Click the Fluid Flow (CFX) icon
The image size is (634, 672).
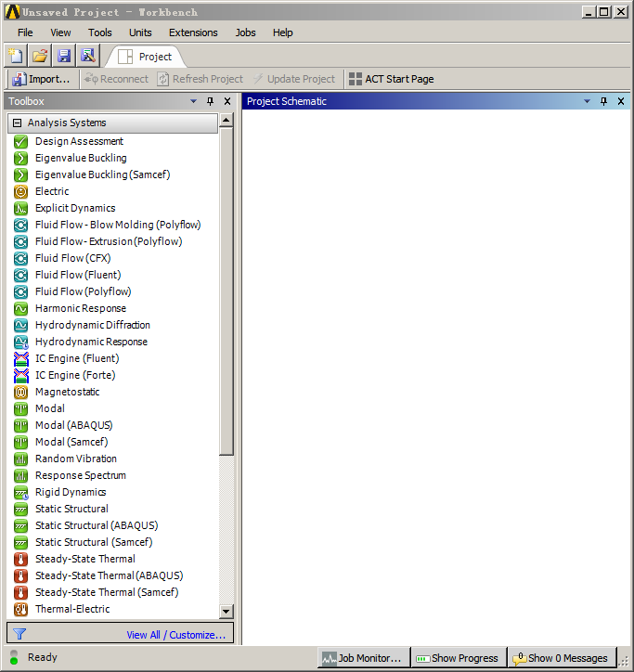point(20,258)
